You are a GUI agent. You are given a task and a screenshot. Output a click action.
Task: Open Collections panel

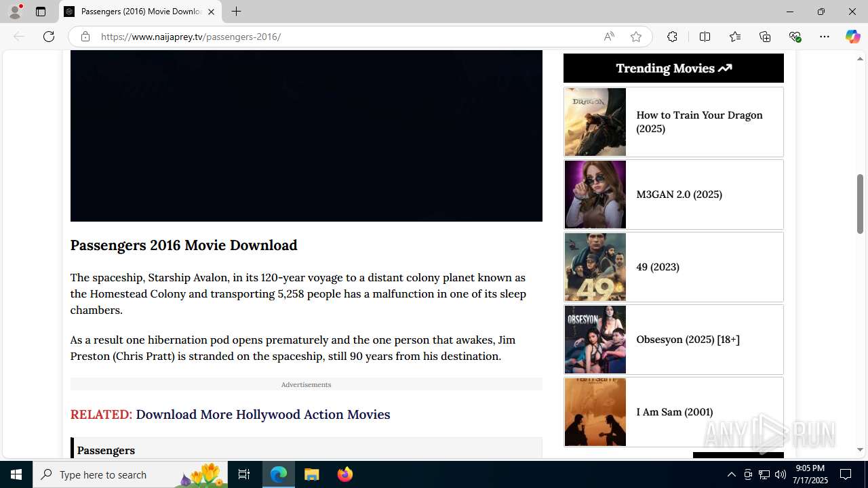click(765, 37)
